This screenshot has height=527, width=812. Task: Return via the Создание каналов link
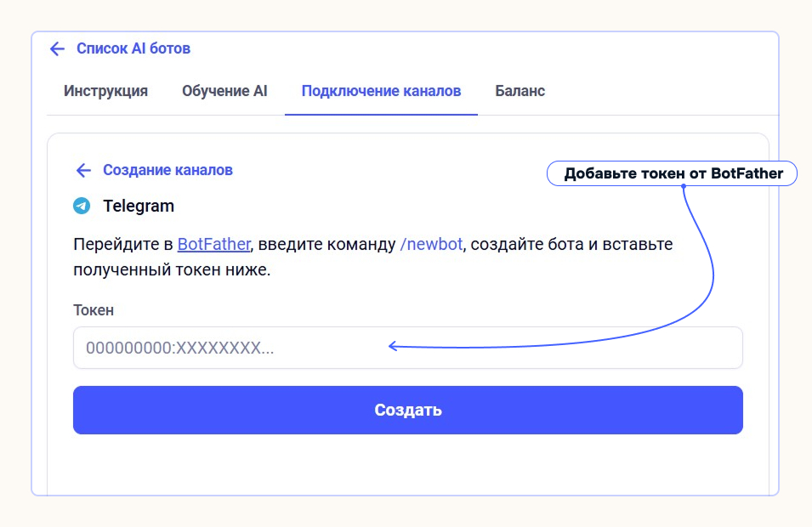[168, 170]
